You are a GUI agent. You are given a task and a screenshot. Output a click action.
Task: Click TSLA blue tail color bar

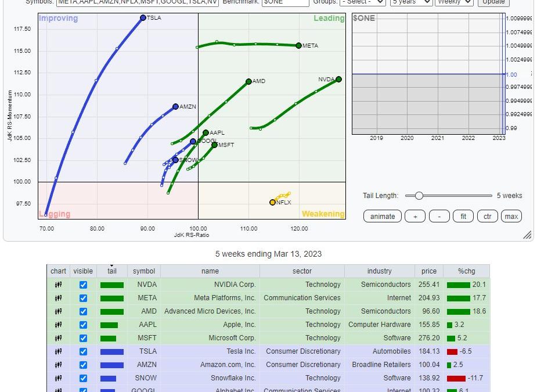pos(112,351)
